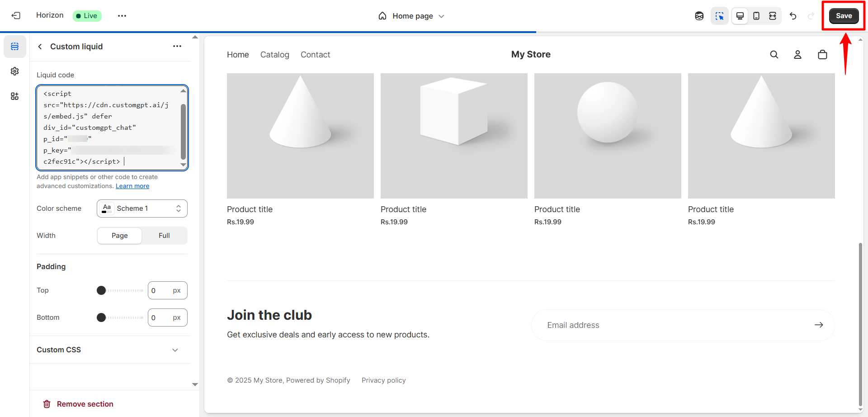Open the store search icon
This screenshot has height=417, width=868.
(774, 55)
